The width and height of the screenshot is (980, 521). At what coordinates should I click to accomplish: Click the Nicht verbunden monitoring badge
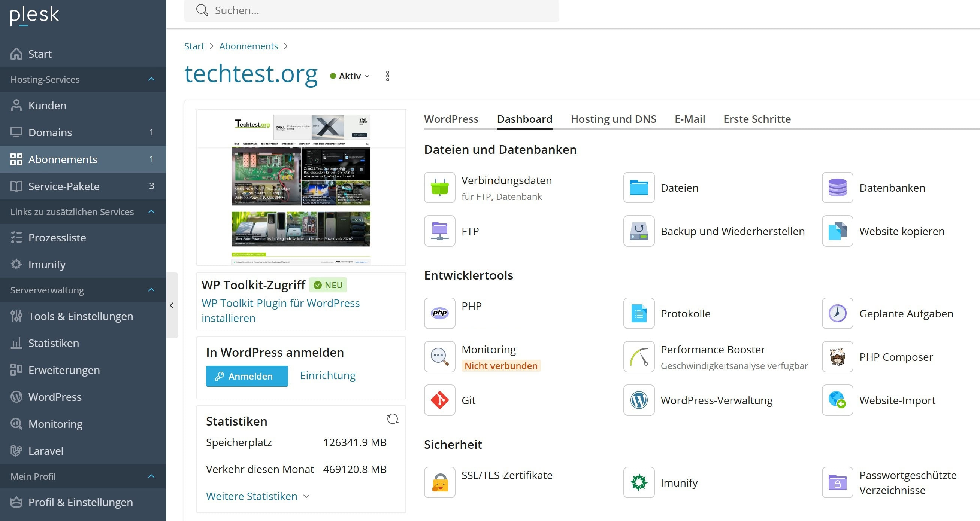500,366
